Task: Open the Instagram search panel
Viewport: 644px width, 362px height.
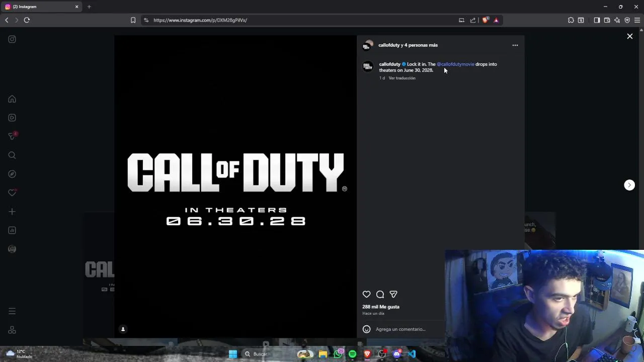Action: point(12,155)
